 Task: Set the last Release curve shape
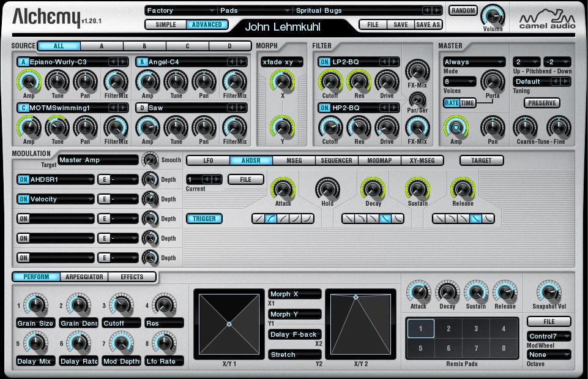[488, 219]
